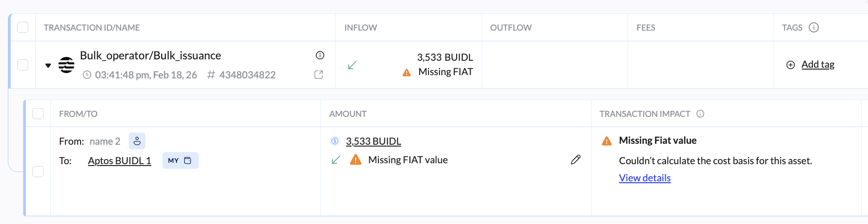Open transaction in external link icon
Image resolution: width=868 pixels, height=224 pixels.
click(x=319, y=75)
